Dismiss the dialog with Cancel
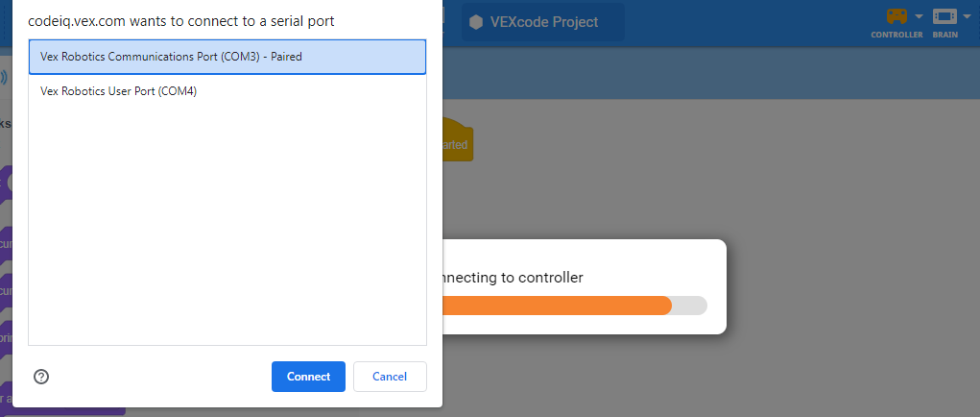The image size is (980, 417). click(x=390, y=377)
